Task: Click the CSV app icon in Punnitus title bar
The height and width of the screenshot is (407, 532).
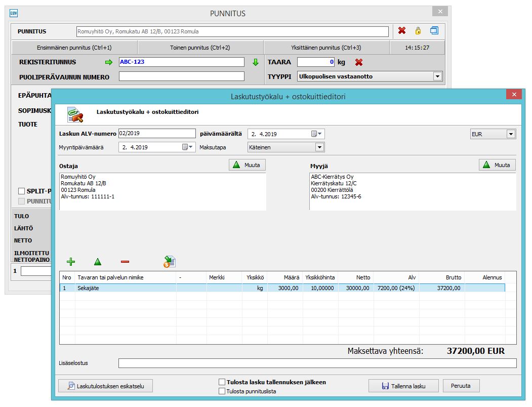Action: [x=14, y=13]
